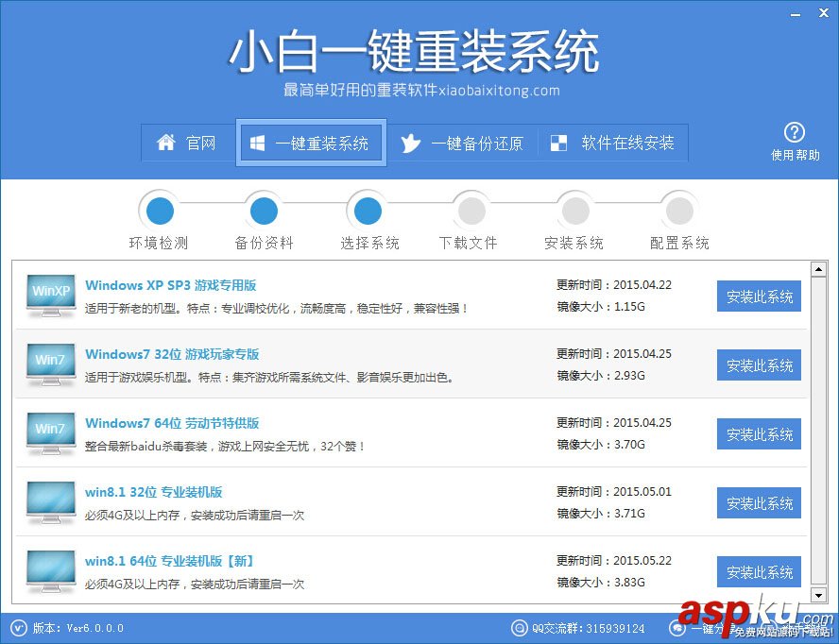Viewport: 839px width, 644px height.
Task: Click the QQ icon in the status bar
Action: click(x=519, y=628)
